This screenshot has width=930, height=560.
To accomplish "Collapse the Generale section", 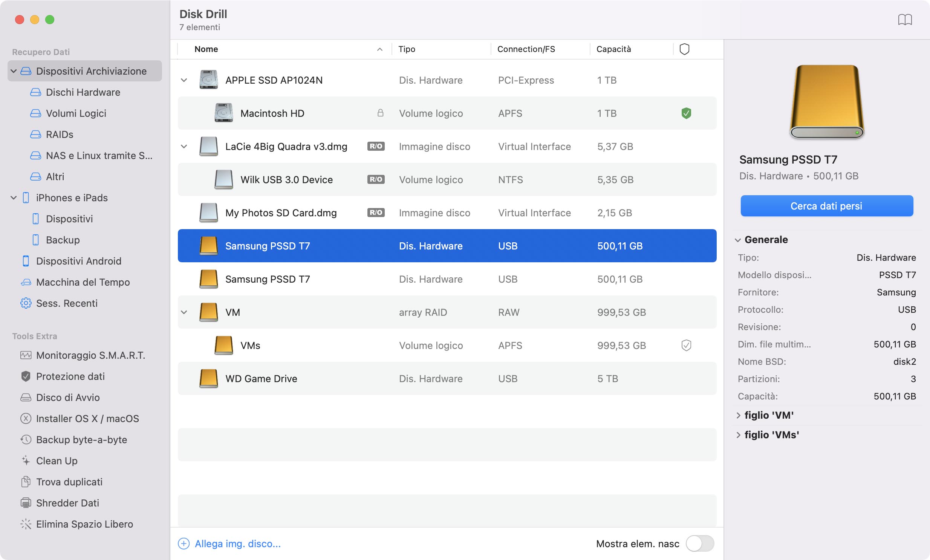I will 737,240.
